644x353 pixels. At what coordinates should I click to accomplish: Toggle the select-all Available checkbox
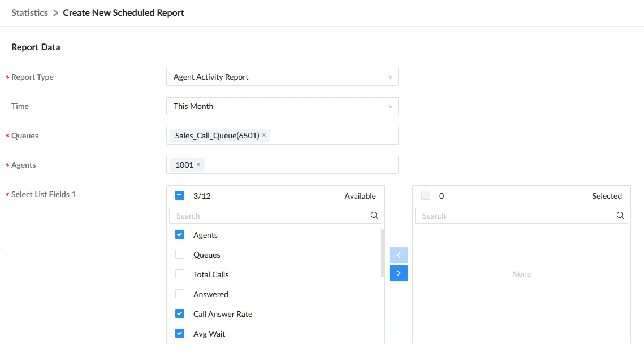179,195
